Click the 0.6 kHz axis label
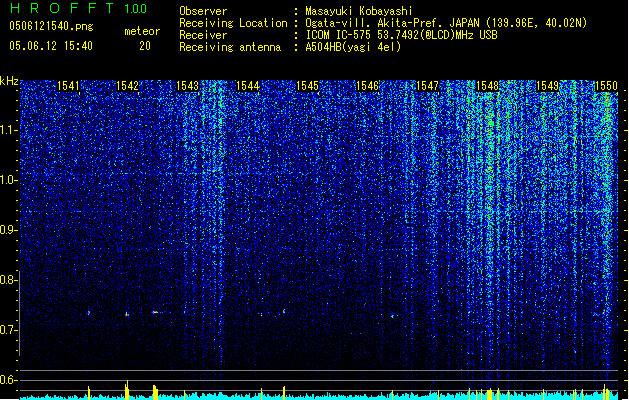Screen dimensions: 629x400 click(x=9, y=380)
